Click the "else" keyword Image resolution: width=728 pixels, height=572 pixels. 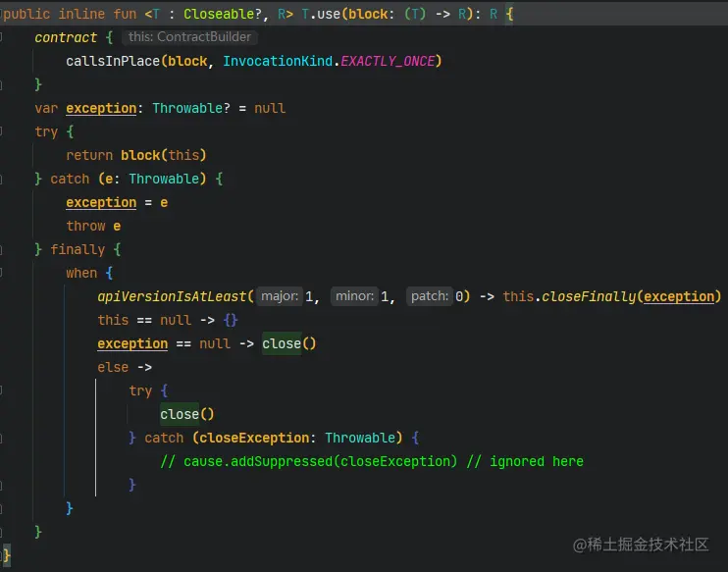click(113, 368)
